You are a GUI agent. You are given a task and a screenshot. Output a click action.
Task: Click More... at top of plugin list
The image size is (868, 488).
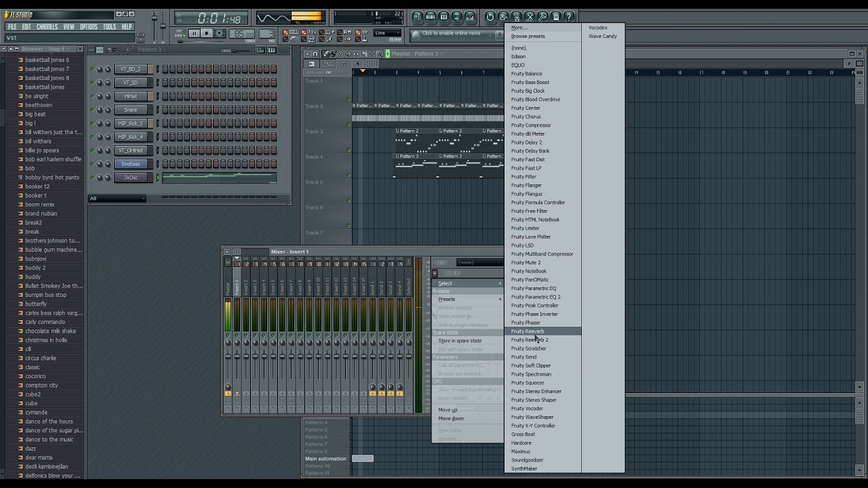[x=542, y=28]
